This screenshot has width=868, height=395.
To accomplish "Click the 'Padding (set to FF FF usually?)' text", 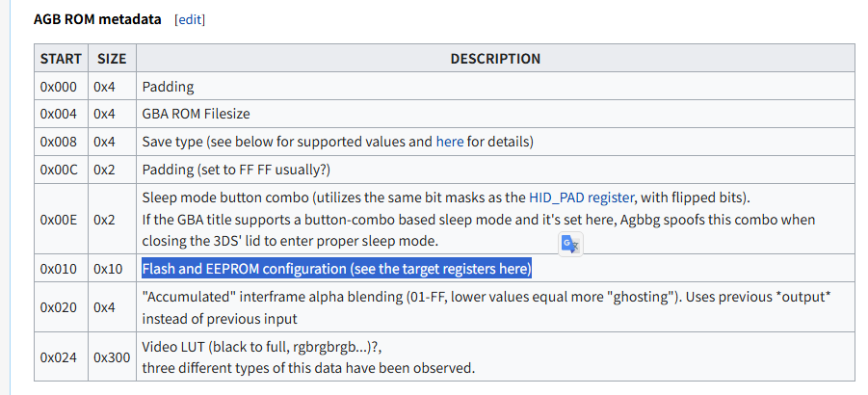I will [x=236, y=170].
